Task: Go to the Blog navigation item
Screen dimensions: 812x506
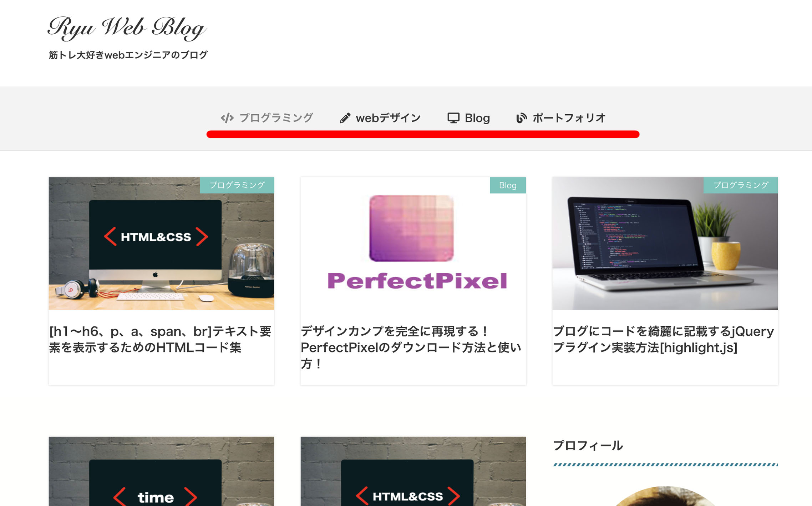Action: [468, 118]
